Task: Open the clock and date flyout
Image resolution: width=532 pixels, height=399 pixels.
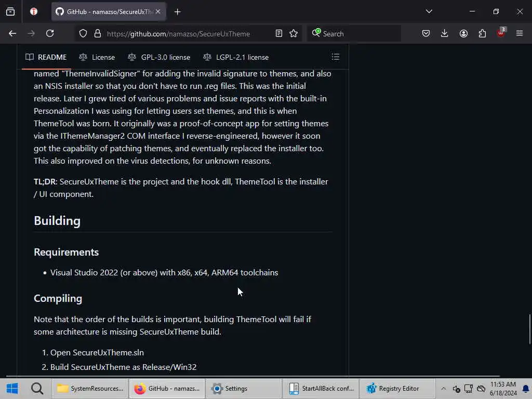Action: pyautogui.click(x=503, y=389)
